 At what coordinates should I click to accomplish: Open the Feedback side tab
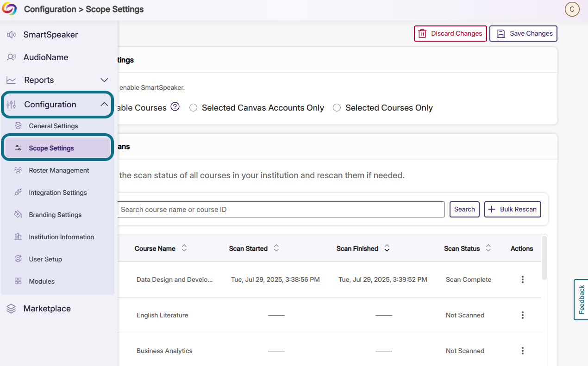[x=581, y=300]
